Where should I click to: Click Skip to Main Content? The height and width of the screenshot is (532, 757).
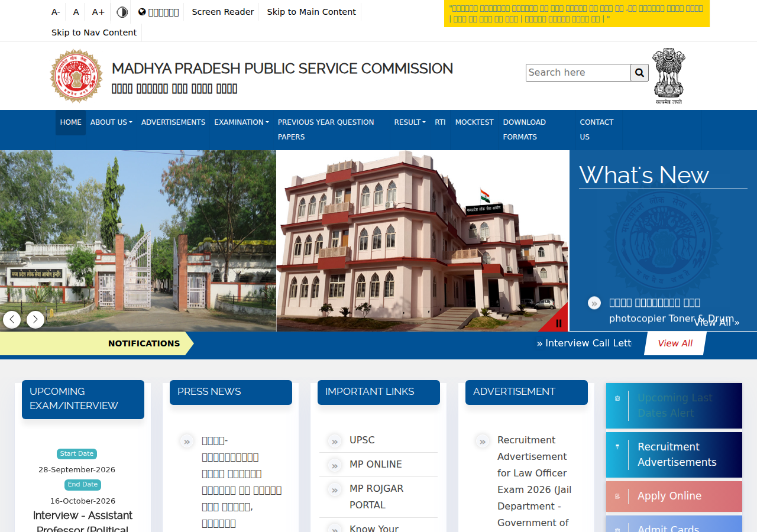click(311, 12)
